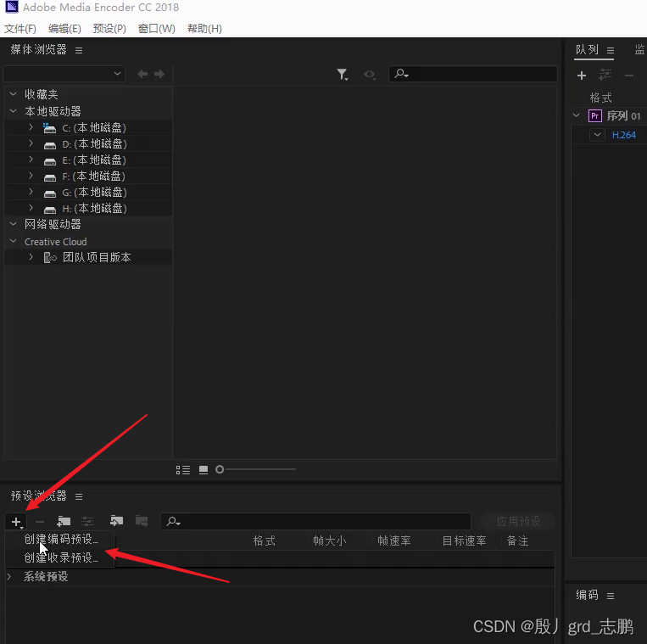Image resolution: width=647 pixels, height=644 pixels.
Task: Open the Queue panel menu icon
Action: [x=611, y=50]
